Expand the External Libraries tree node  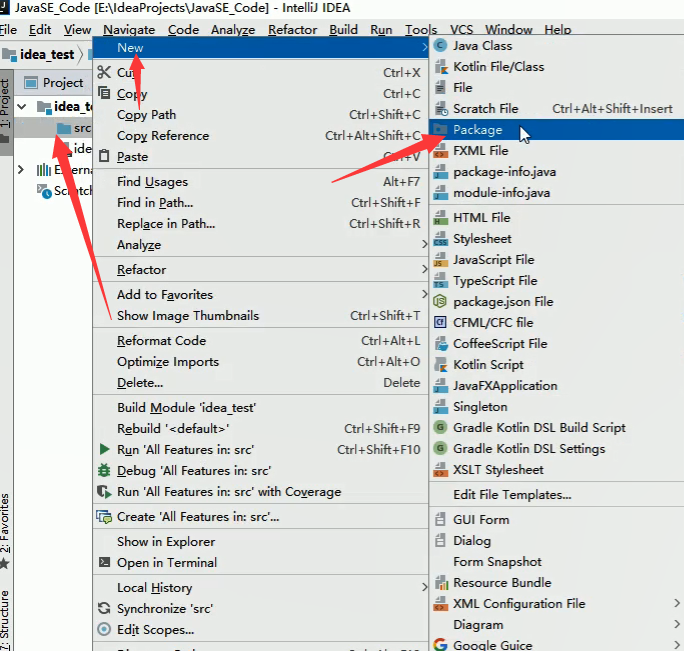tap(21, 169)
